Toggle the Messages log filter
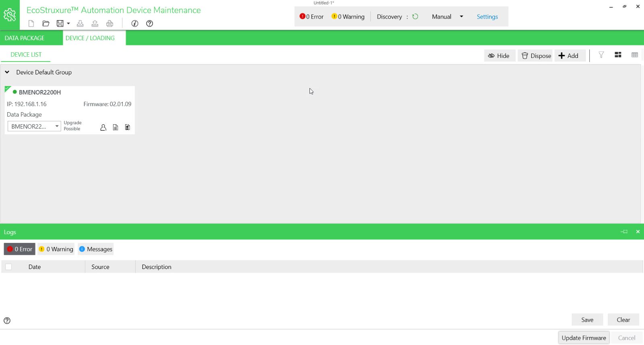The image size is (644, 345). point(96,249)
